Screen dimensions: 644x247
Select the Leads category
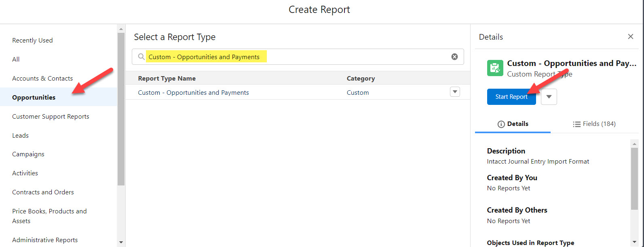point(20,136)
